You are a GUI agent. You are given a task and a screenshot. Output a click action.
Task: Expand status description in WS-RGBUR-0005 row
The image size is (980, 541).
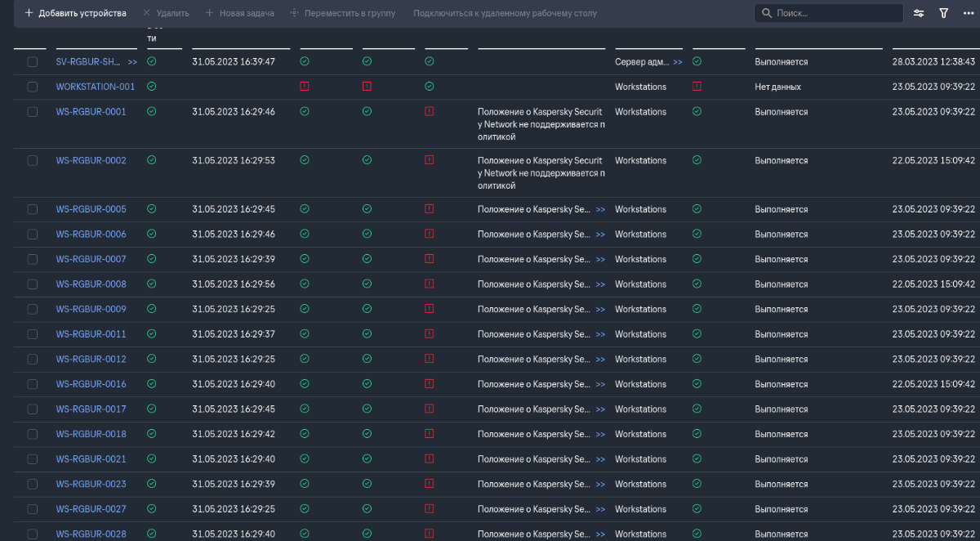(600, 210)
